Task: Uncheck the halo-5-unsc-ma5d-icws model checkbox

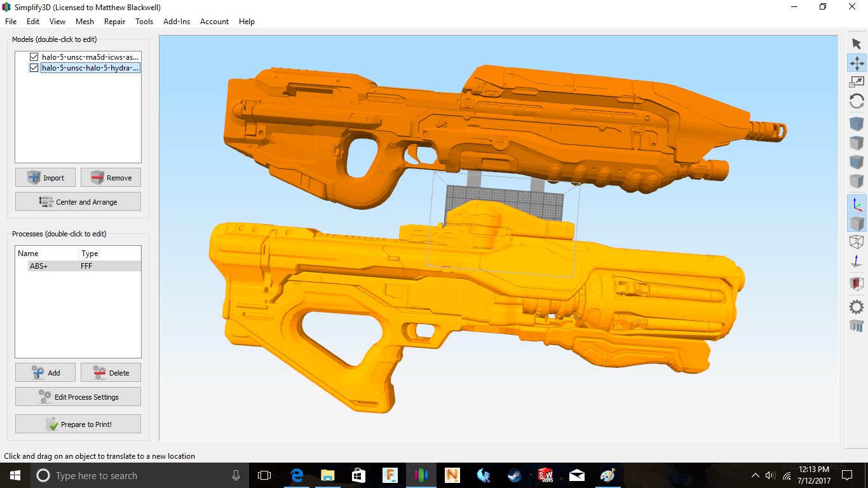Action: 34,57
